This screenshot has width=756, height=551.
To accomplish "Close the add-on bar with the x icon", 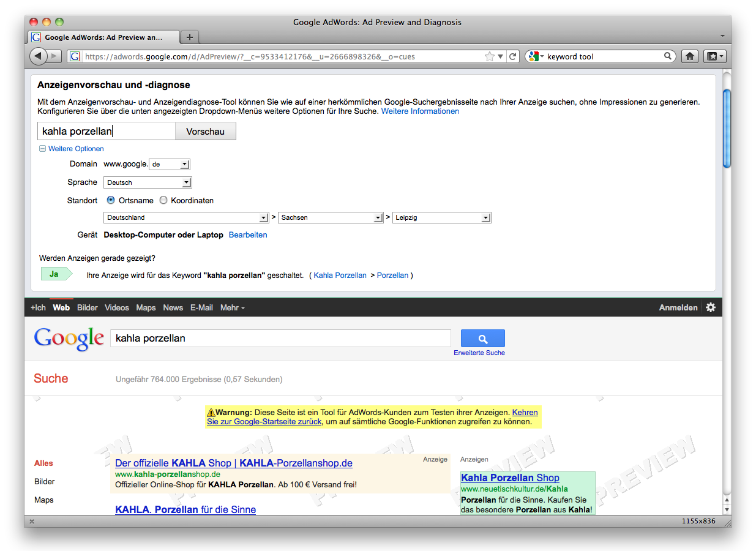I will click(32, 522).
